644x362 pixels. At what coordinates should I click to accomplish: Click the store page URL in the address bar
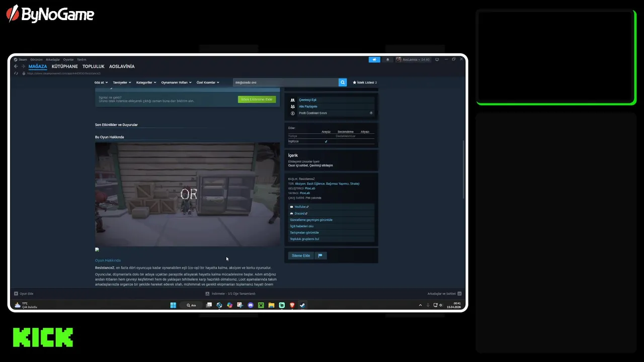click(64, 73)
